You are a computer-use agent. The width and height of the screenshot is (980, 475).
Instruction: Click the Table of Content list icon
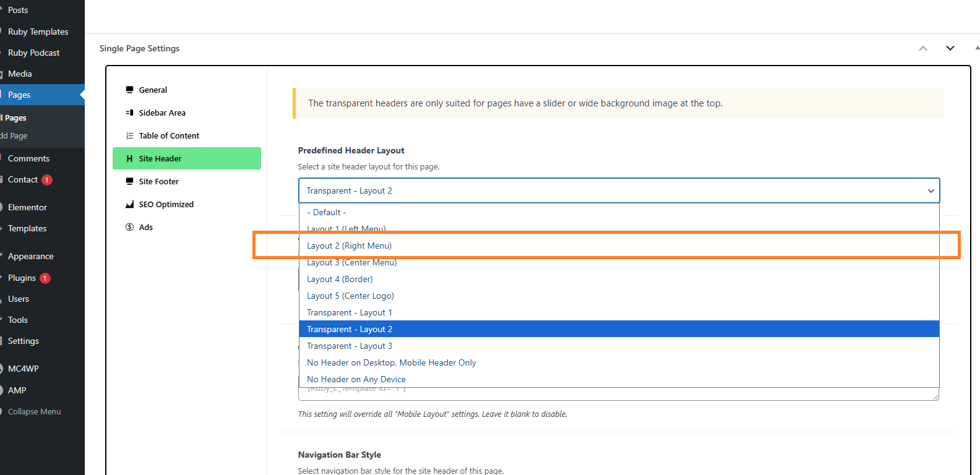[129, 135]
